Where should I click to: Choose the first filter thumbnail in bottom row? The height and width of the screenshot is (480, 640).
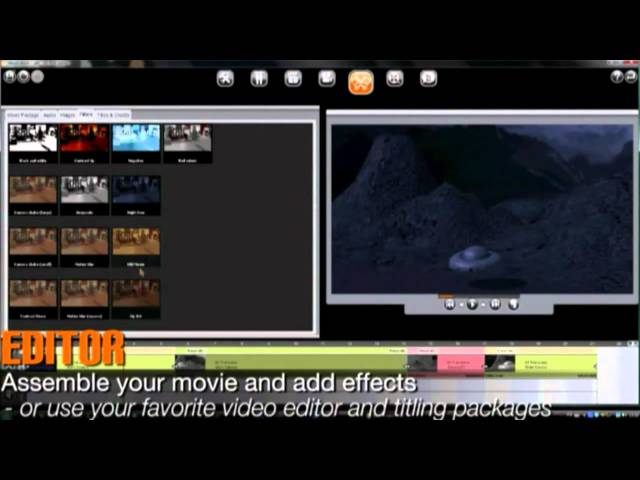pyautogui.click(x=33, y=300)
